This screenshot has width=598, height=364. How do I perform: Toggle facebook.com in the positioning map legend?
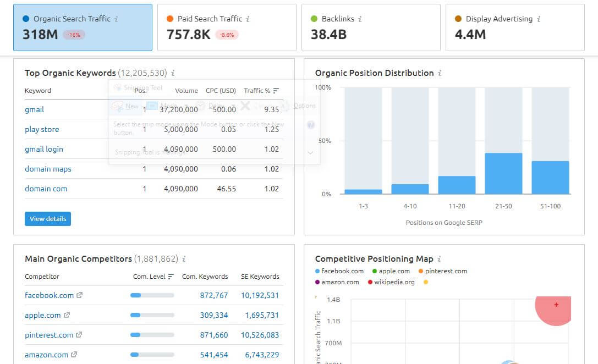point(339,271)
